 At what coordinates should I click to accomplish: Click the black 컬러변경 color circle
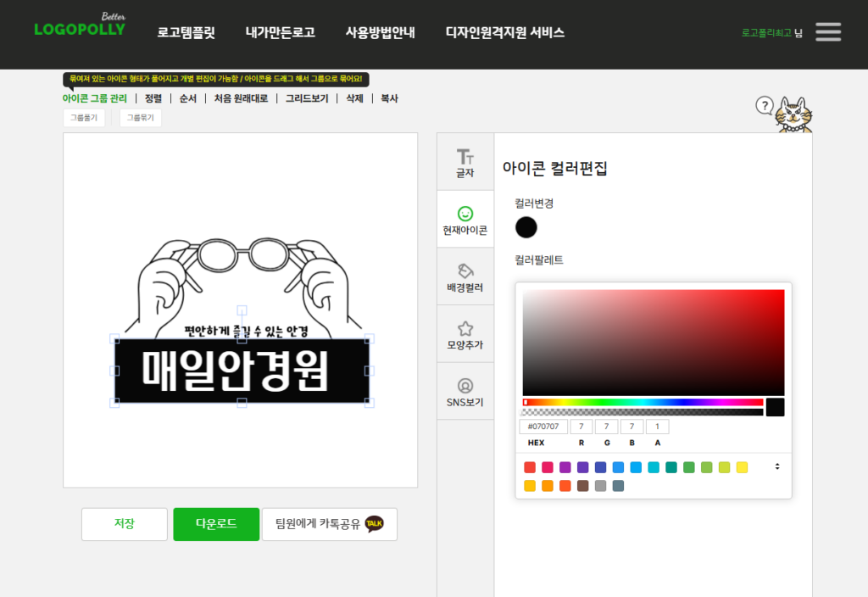[526, 227]
